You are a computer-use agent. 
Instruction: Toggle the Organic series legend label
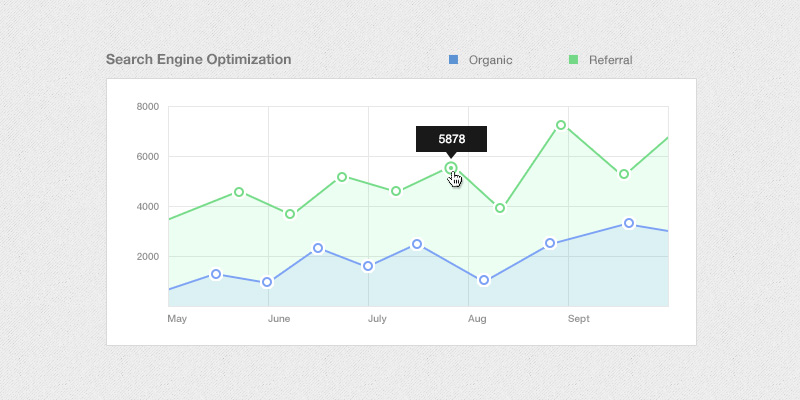pos(490,60)
